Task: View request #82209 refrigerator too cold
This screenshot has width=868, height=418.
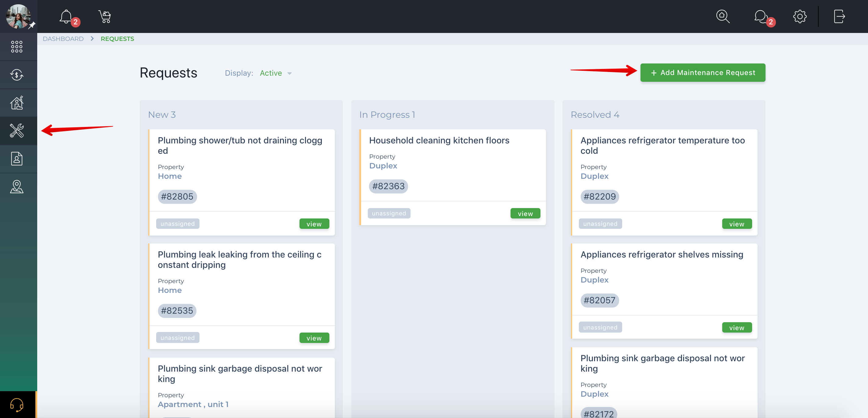Action: [737, 224]
